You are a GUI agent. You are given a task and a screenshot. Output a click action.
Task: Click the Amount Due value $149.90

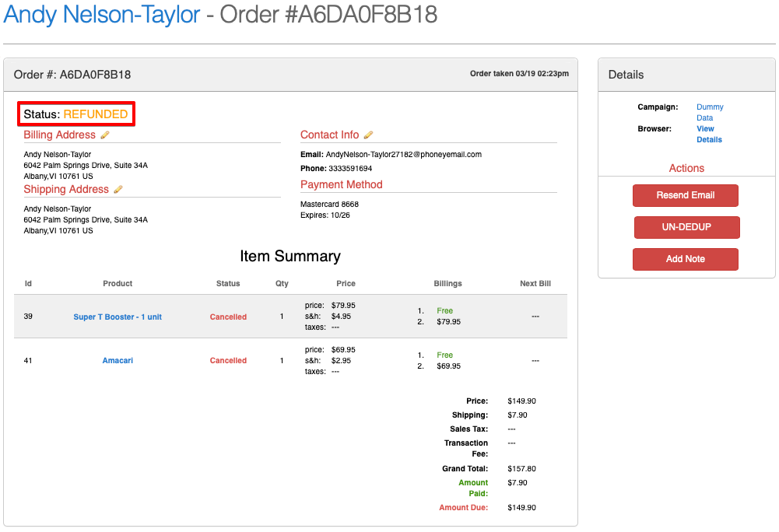click(x=521, y=508)
